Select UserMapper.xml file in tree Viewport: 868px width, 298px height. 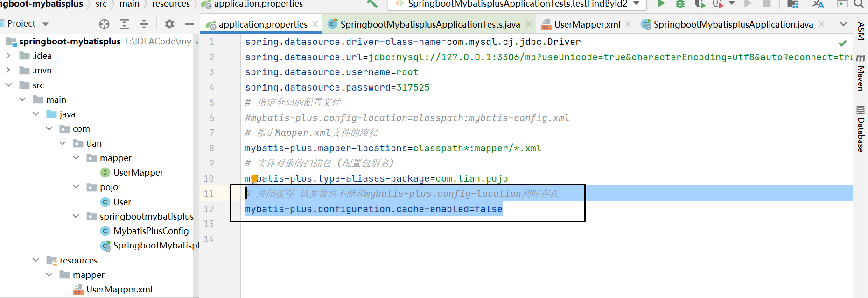[119, 289]
